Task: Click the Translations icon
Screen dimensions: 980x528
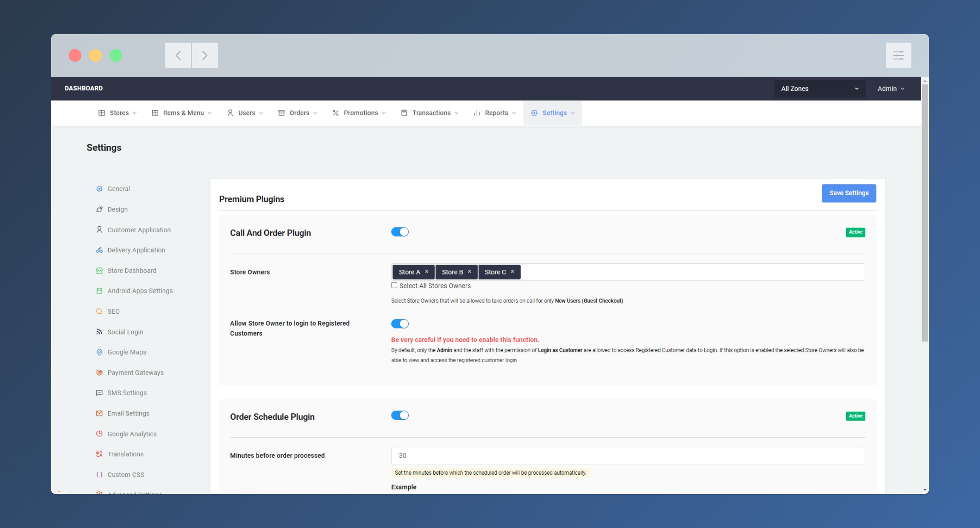Action: coord(99,454)
